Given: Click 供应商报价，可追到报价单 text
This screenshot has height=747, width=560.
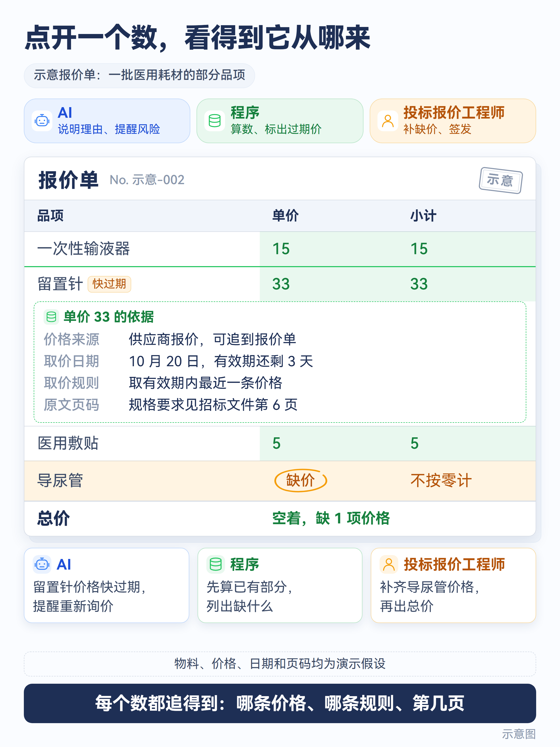Looking at the screenshot, I should coord(212,339).
